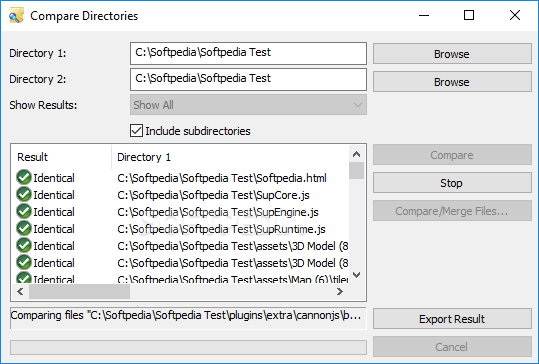Click the Compare Directories app icon in title bar

coord(16,15)
